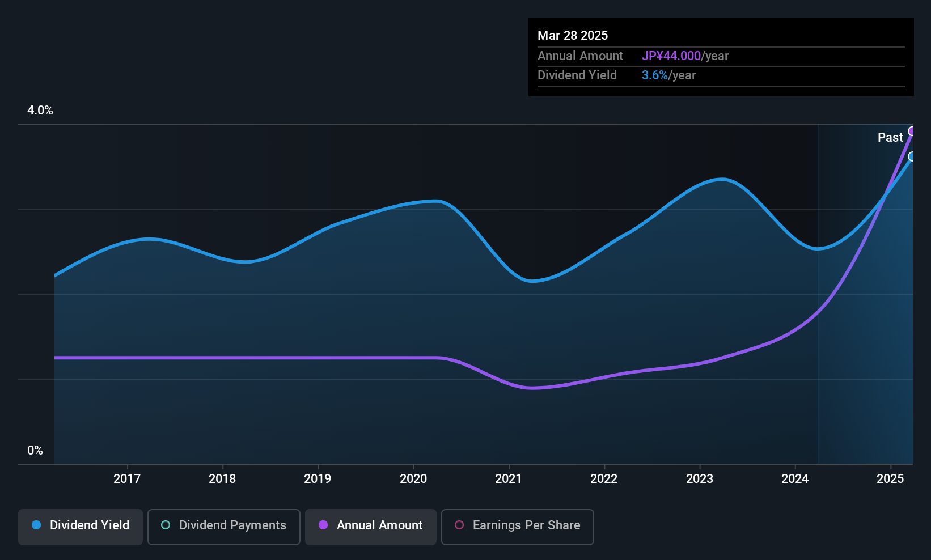This screenshot has width=931, height=560.
Task: Click the 2018 axis label
Action: 222,479
